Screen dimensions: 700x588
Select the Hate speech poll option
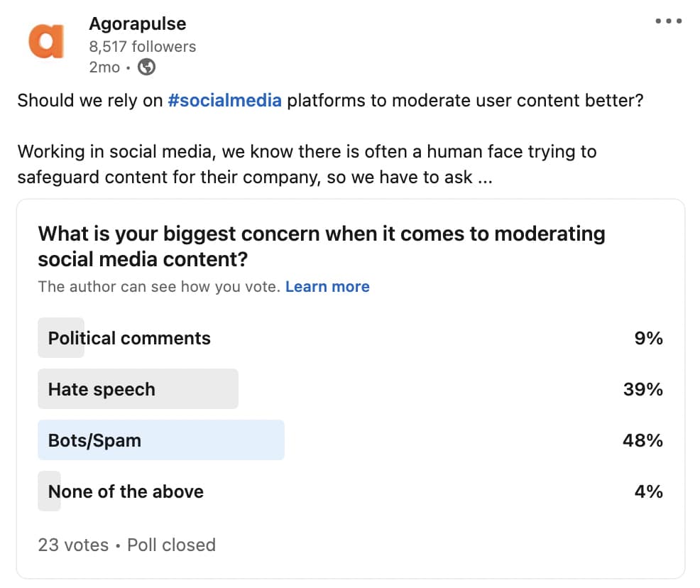point(351,389)
